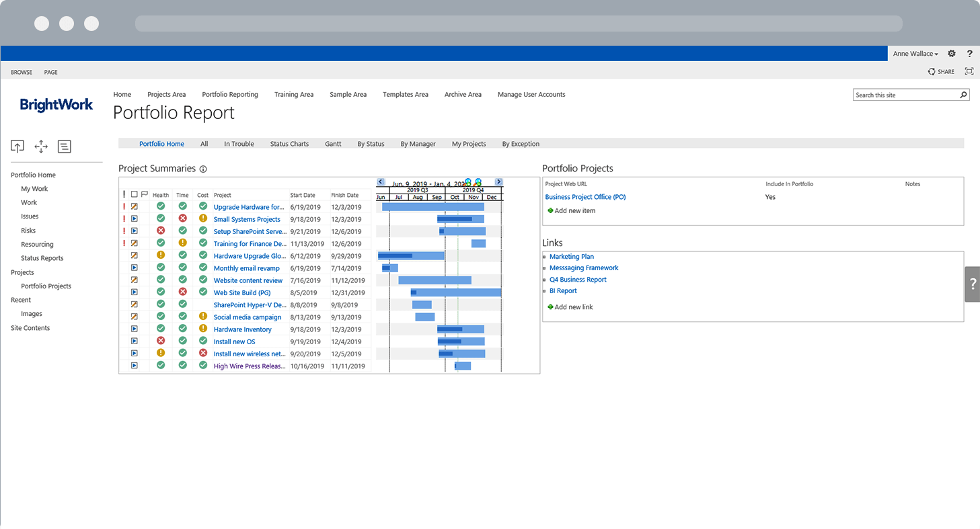This screenshot has height=529, width=980.
Task: Open My Work in left sidebar
Action: click(x=34, y=189)
